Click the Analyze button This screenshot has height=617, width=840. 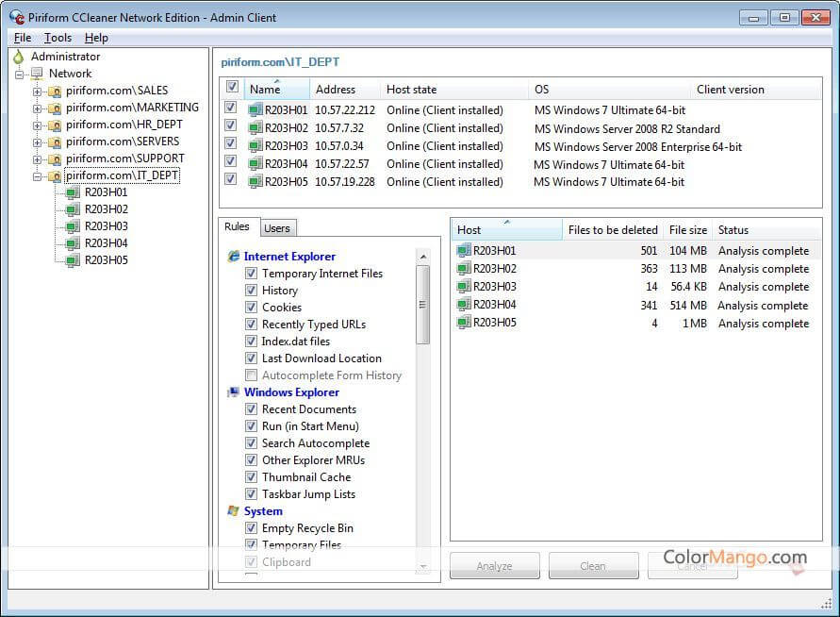(494, 566)
